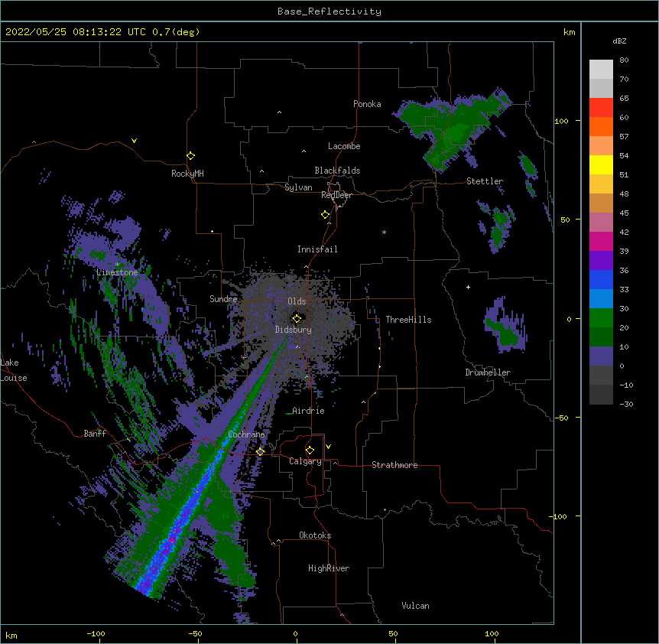This screenshot has width=659, height=644.
Task: Click the yellow marker south of RedDeer
Action: click(326, 214)
